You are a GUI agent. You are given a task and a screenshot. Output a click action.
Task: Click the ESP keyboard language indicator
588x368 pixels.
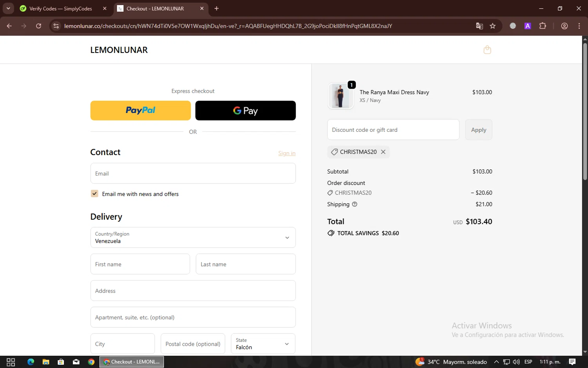[528, 362]
